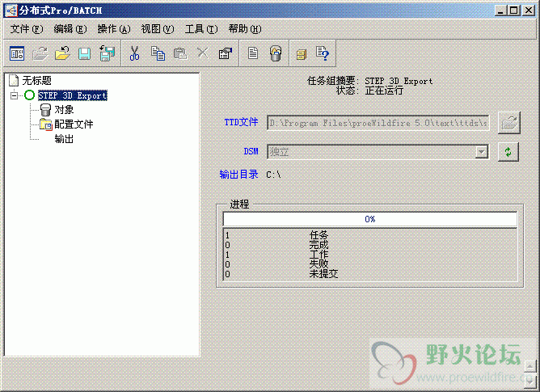Maximize the 分布式Pro/BATCH window
The width and height of the screenshot is (540, 392).
[513, 11]
